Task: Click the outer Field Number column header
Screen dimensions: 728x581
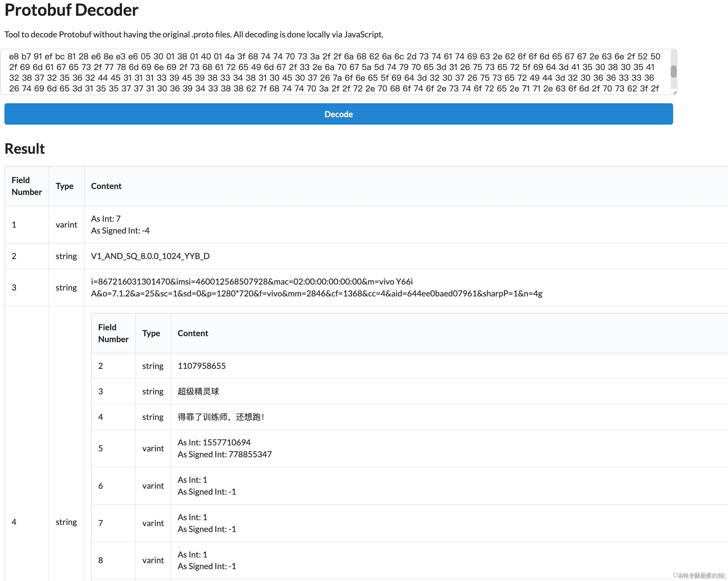Action: point(27,186)
